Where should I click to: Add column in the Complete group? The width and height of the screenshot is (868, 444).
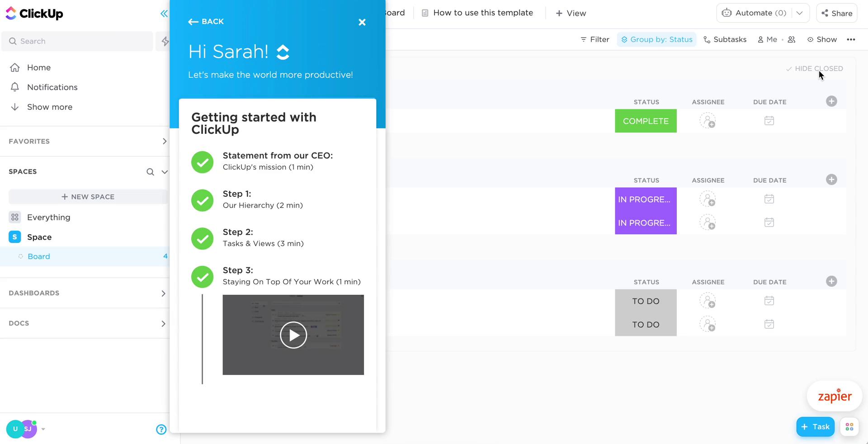pyautogui.click(x=831, y=101)
